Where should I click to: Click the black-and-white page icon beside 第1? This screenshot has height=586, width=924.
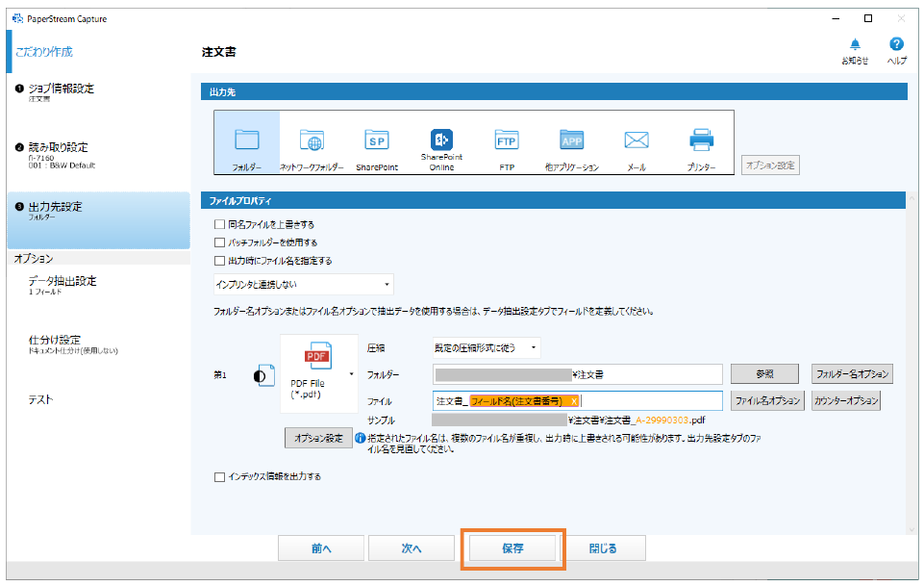264,375
